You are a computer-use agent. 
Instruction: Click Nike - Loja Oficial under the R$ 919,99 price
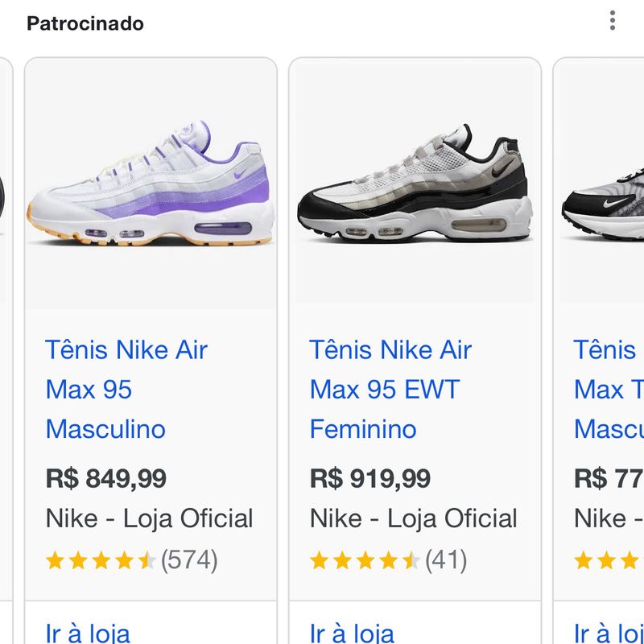pyautogui.click(x=414, y=518)
